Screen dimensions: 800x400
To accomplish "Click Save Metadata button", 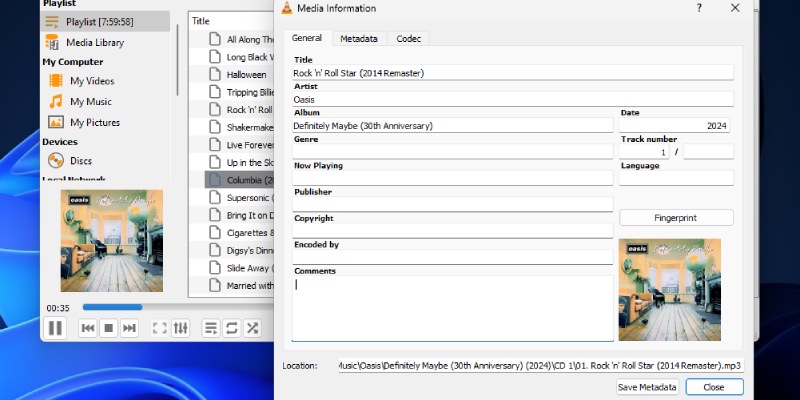I will click(647, 387).
